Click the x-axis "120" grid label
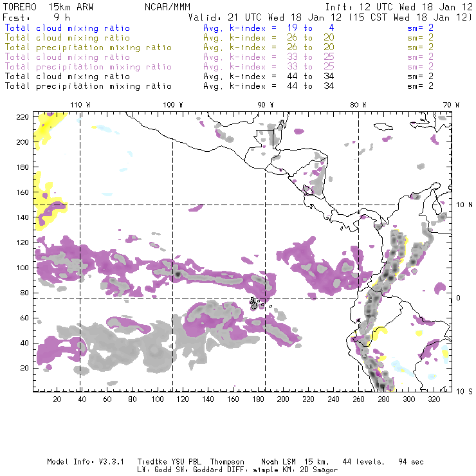476x476 pixels. click(x=183, y=399)
